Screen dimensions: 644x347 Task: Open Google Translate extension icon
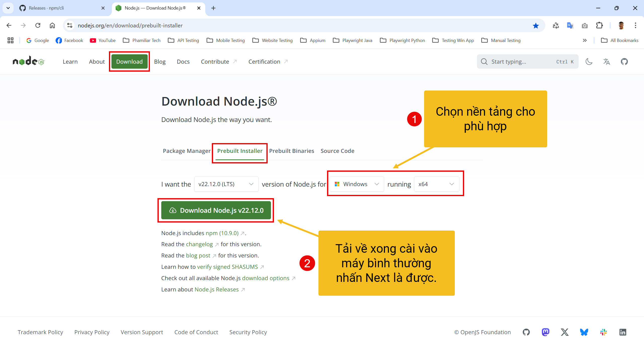coord(570,25)
